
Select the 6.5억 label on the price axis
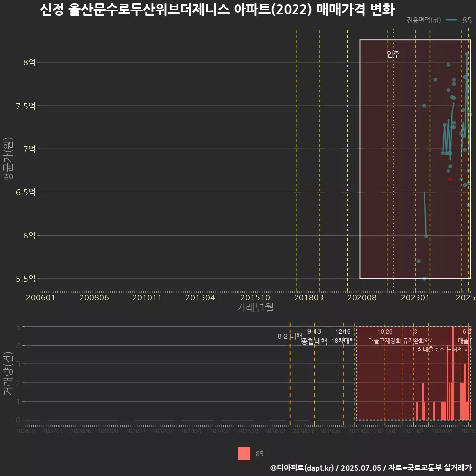pos(25,192)
